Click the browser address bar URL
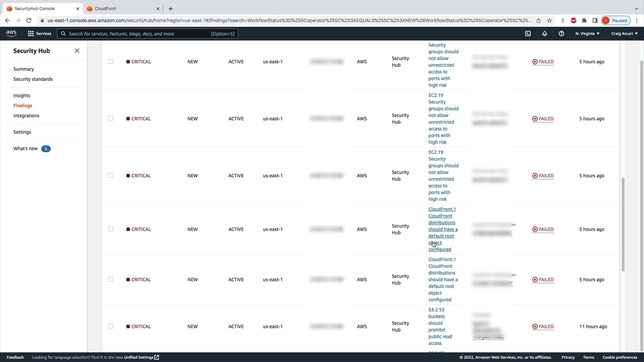Image resolution: width=644 pixels, height=362 pixels. (289, 21)
